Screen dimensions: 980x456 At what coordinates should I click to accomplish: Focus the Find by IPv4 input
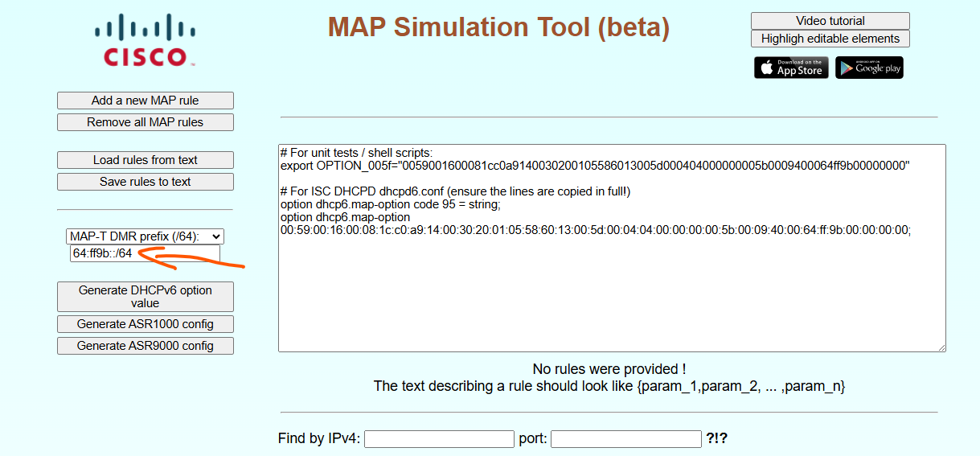coord(439,439)
